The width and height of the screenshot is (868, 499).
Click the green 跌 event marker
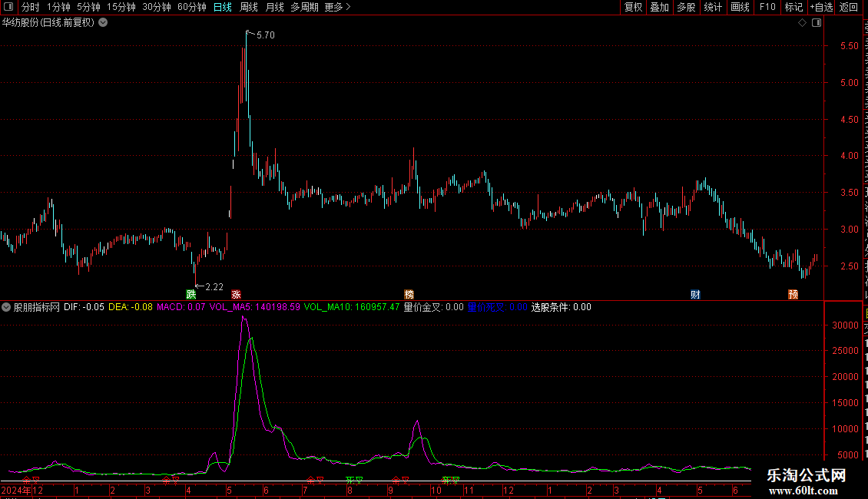191,294
